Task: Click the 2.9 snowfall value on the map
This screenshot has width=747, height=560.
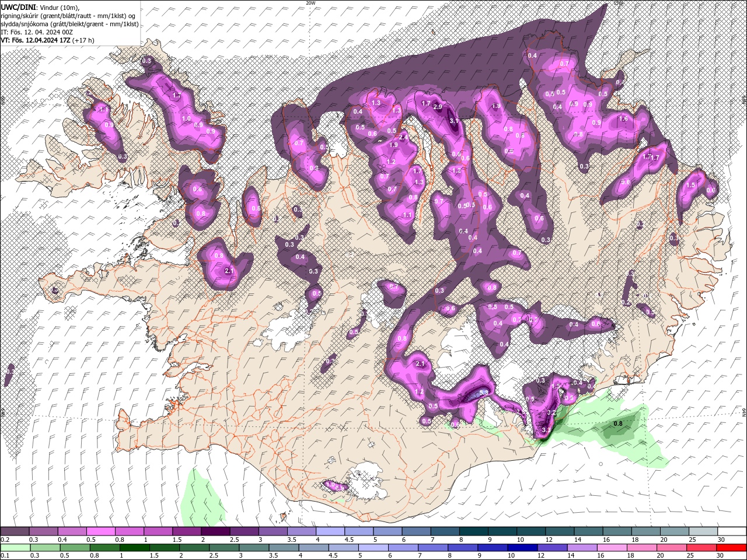Action: click(438, 107)
